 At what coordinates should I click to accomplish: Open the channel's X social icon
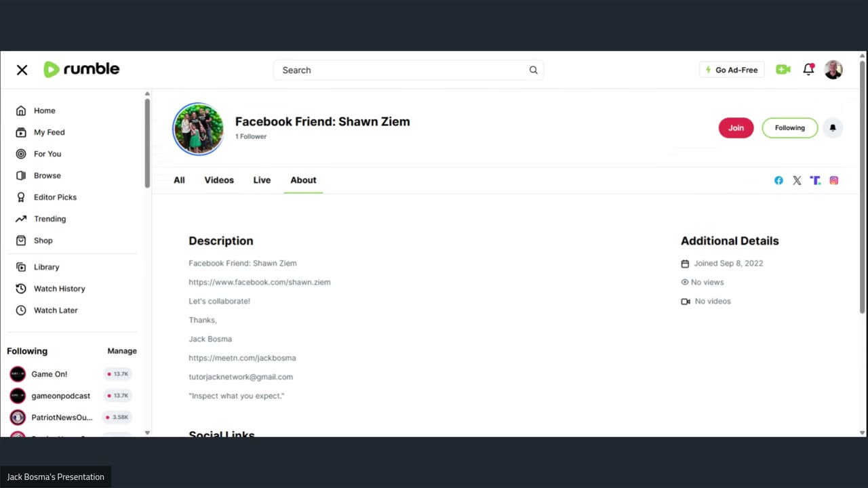(x=797, y=180)
